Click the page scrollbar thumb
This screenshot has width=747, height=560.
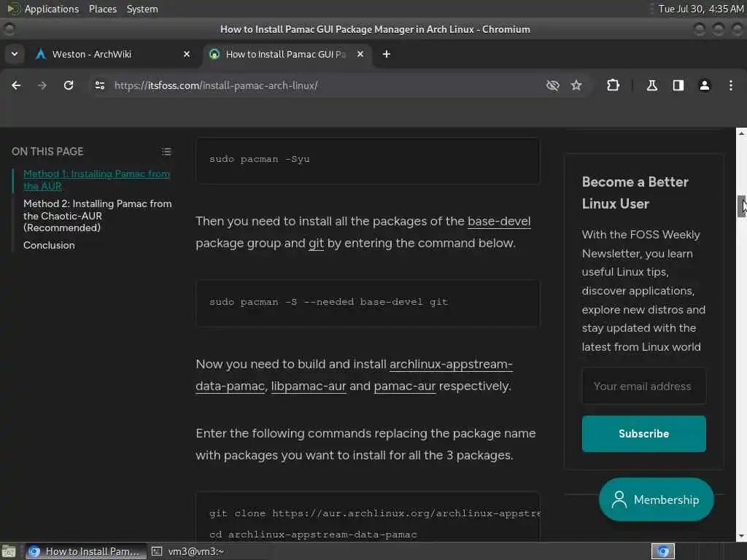[741, 206]
